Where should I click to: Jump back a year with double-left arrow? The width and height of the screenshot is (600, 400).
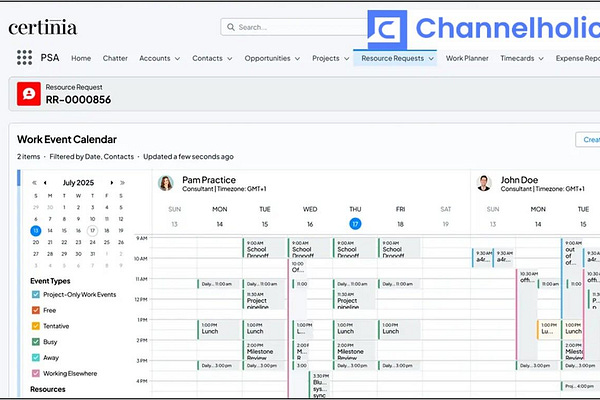(x=34, y=183)
